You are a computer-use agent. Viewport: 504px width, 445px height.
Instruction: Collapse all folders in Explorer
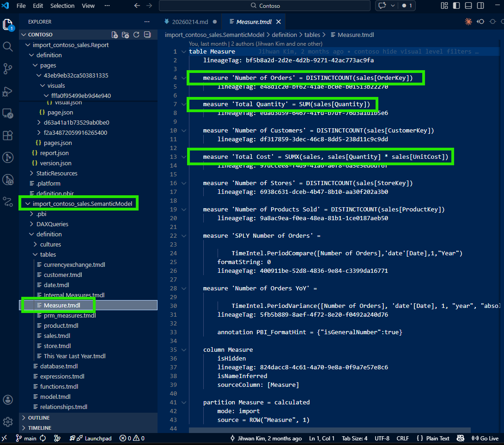click(147, 35)
